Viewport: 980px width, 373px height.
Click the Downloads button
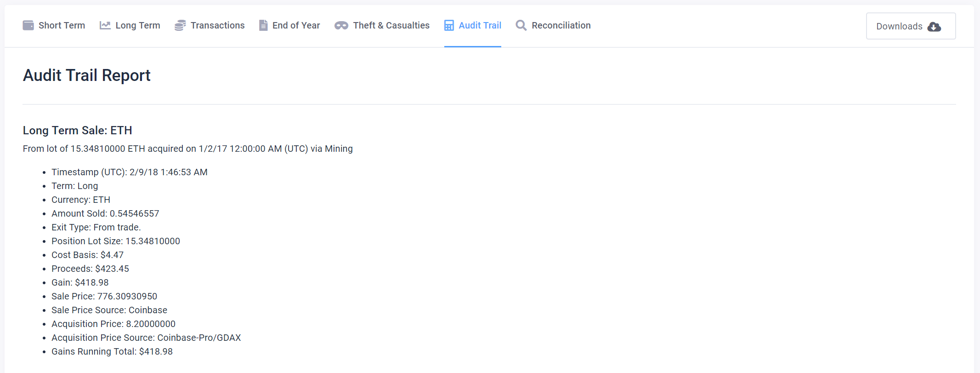pyautogui.click(x=911, y=26)
